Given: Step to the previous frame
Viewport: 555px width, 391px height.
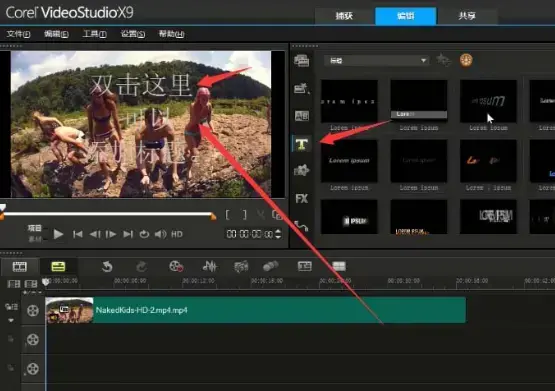Looking at the screenshot, I should tap(95, 234).
